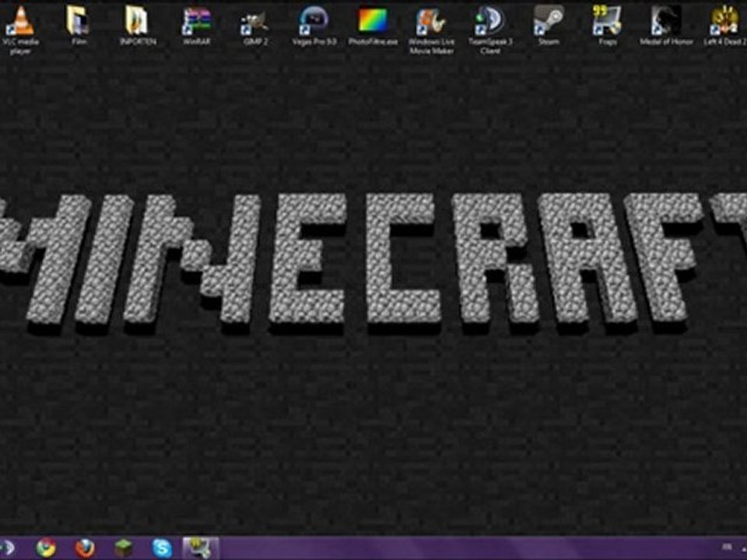747x560 pixels.
Task: Launch Fraps desktop shortcut
Action: coord(608,25)
